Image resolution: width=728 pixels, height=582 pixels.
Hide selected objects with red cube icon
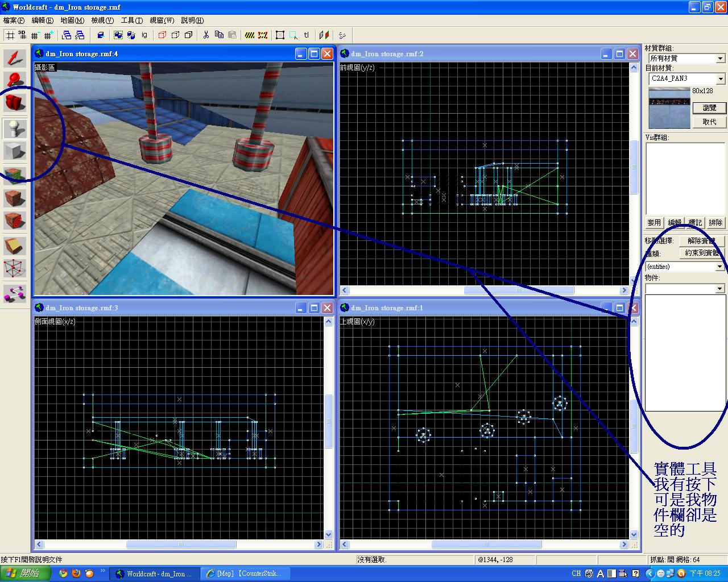coord(162,35)
